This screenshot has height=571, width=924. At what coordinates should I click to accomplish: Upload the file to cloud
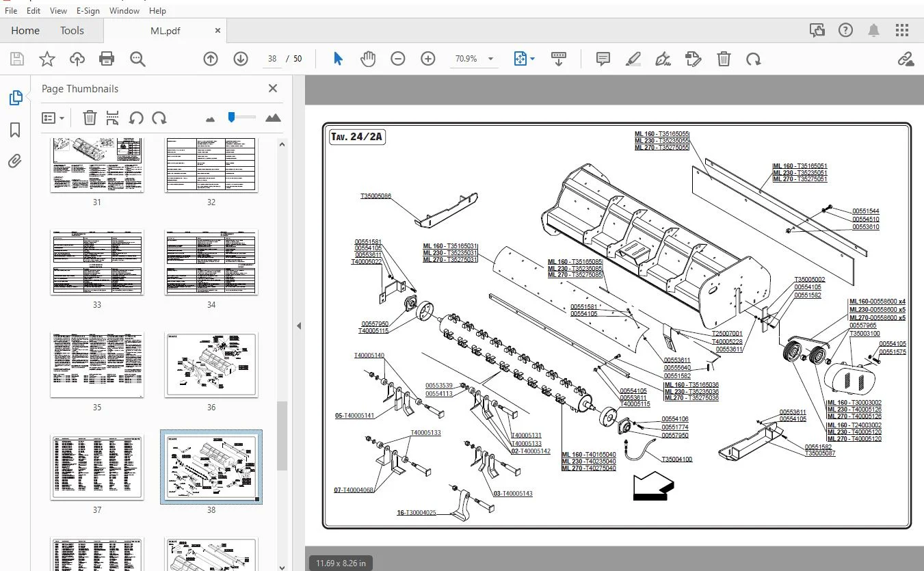tap(77, 59)
